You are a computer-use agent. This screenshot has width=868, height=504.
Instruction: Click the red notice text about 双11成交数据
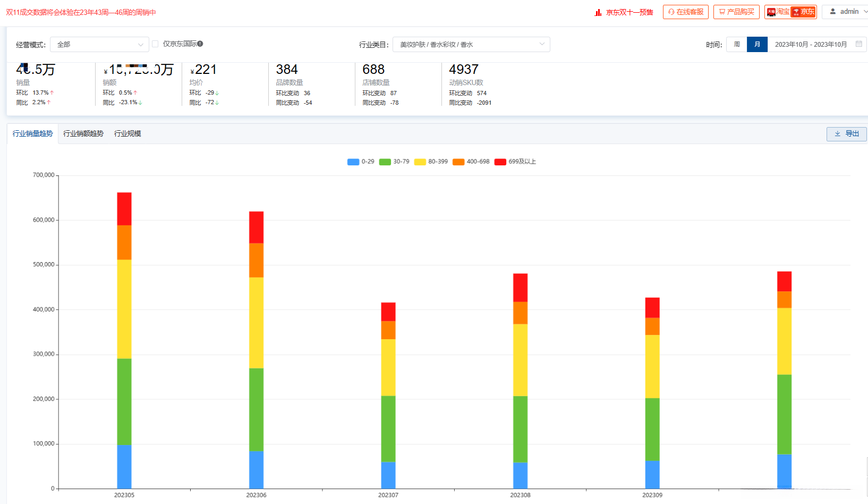(81, 12)
